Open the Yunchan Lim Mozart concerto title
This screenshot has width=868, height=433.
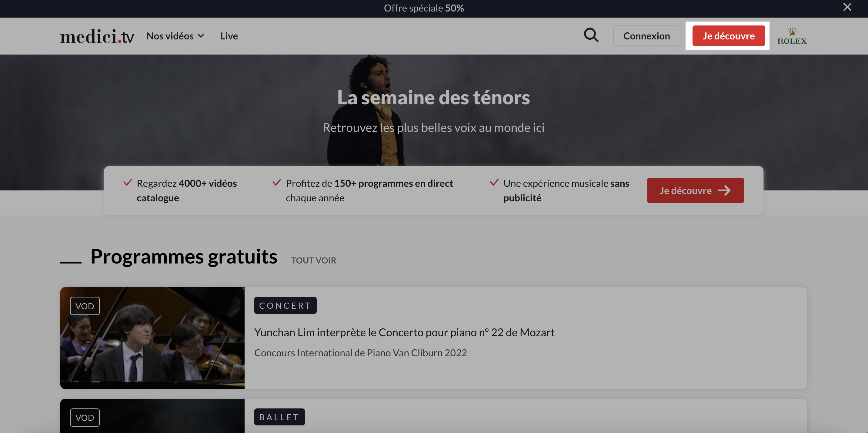[404, 333]
